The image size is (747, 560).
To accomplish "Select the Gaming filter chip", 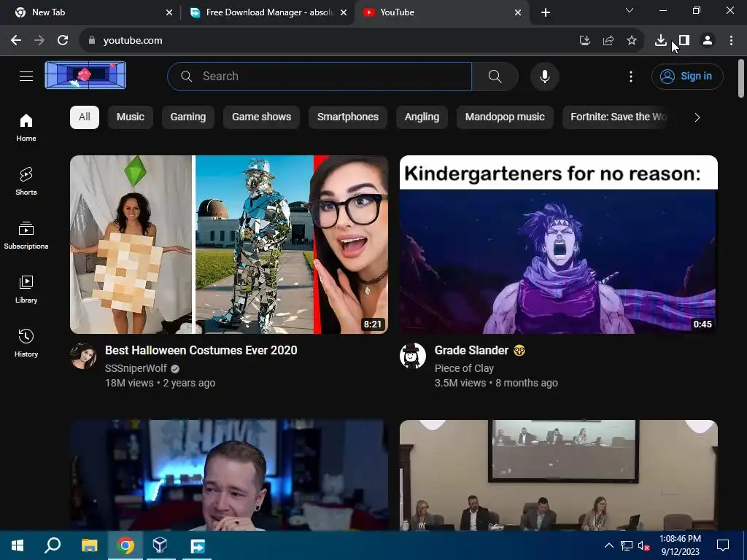I will 188,117.
